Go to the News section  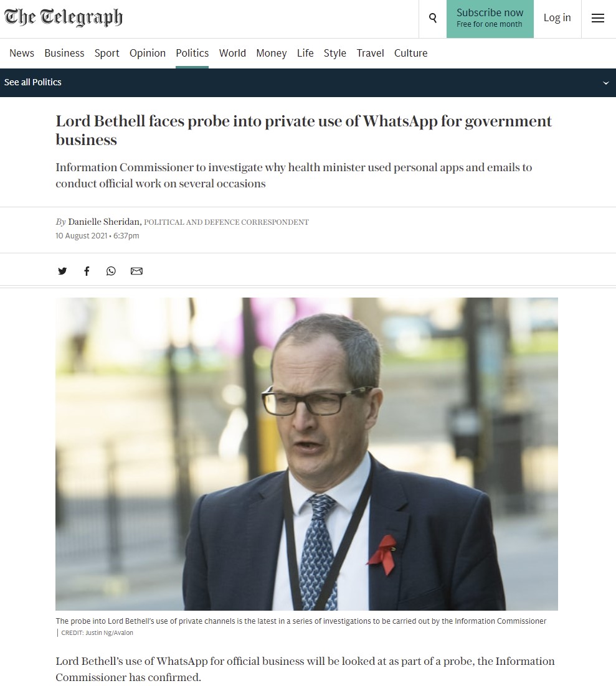(21, 53)
